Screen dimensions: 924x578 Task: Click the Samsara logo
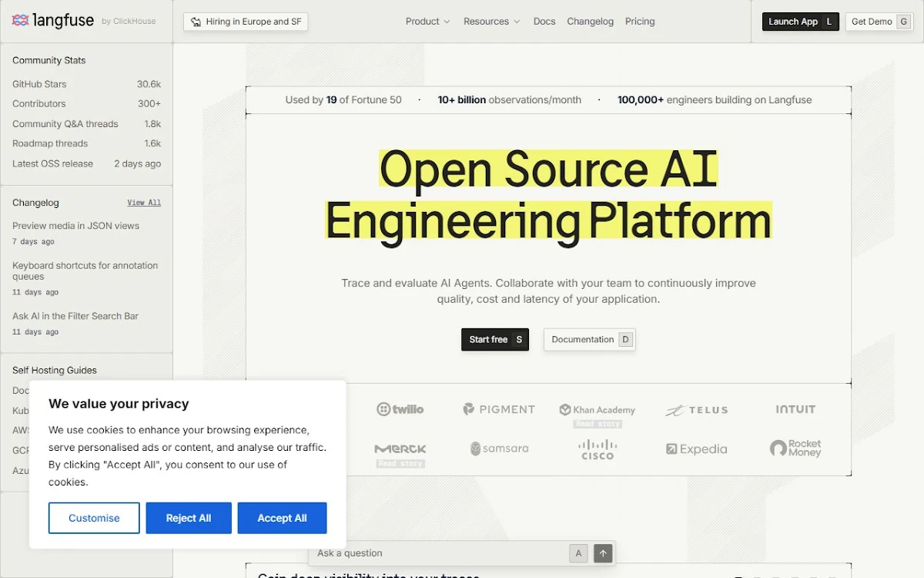coord(499,449)
